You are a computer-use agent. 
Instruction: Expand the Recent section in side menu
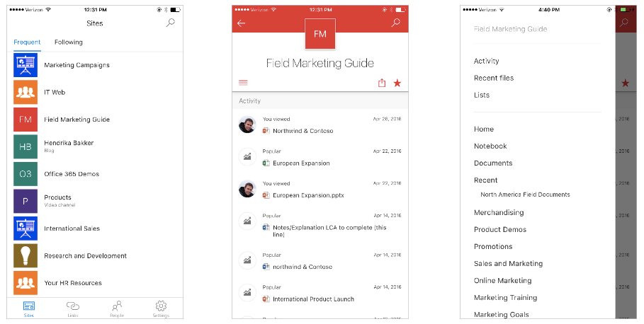click(486, 180)
